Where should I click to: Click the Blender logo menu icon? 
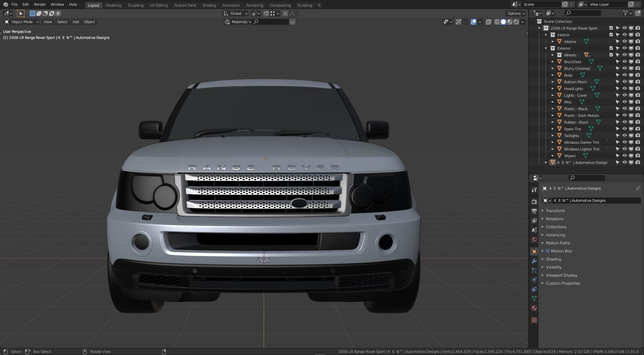(x=5, y=4)
